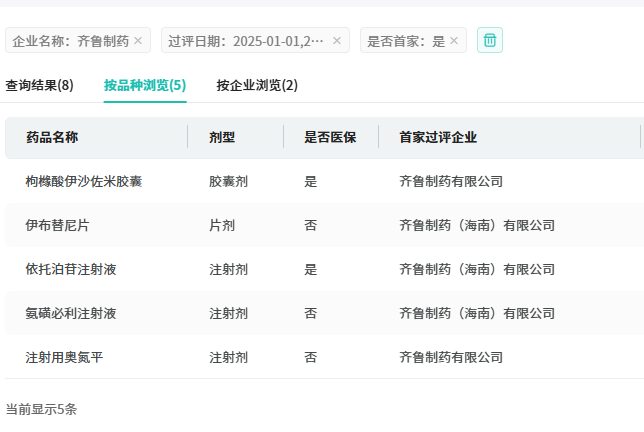644x432 pixels.
Task: Open drug 氨磺必利注射液
Action: point(71,313)
